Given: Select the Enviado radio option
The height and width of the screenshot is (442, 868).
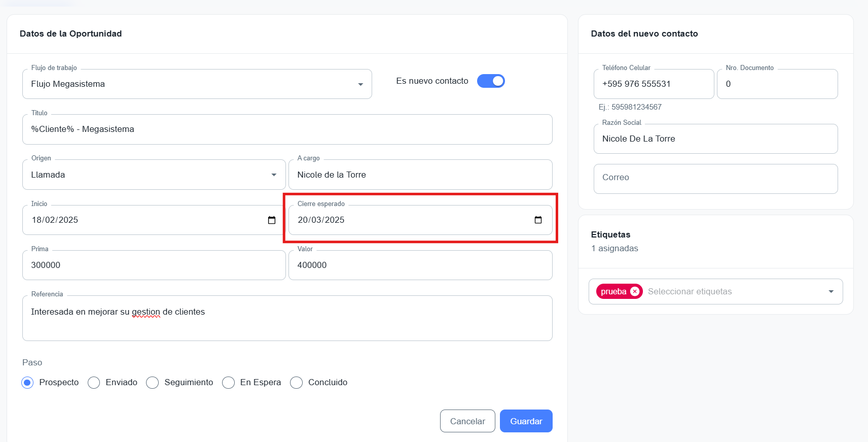Looking at the screenshot, I should coord(94,383).
